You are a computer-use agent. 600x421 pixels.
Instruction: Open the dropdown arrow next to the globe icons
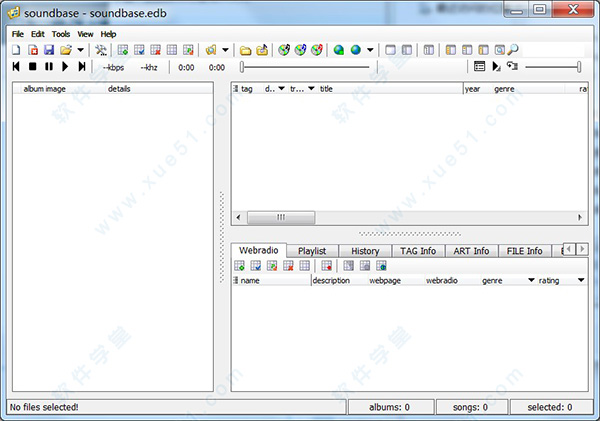[370, 50]
